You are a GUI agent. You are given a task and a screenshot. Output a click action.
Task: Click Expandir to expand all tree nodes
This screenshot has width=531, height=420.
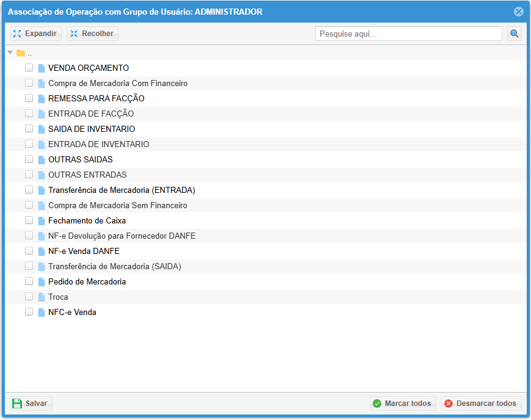coord(35,34)
